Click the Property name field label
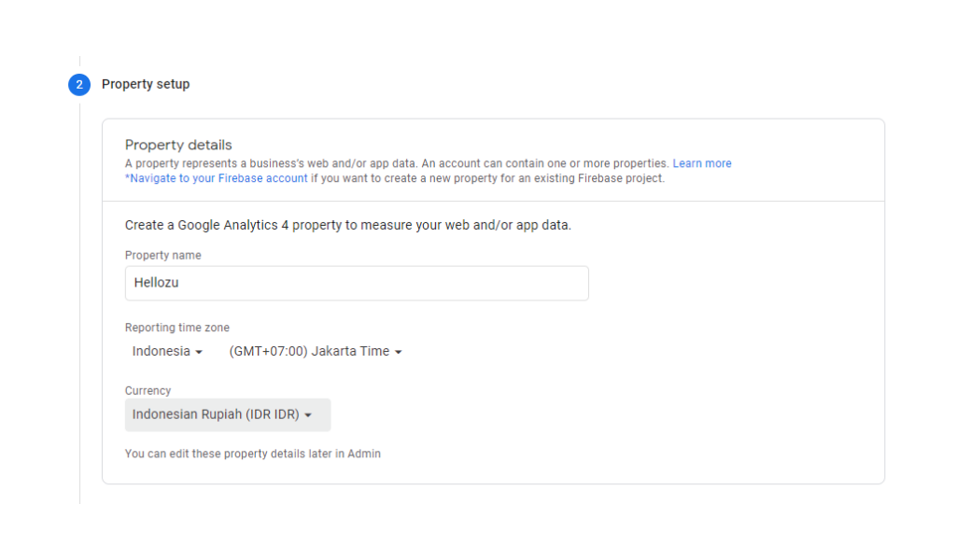The height and width of the screenshot is (560, 956). (162, 255)
